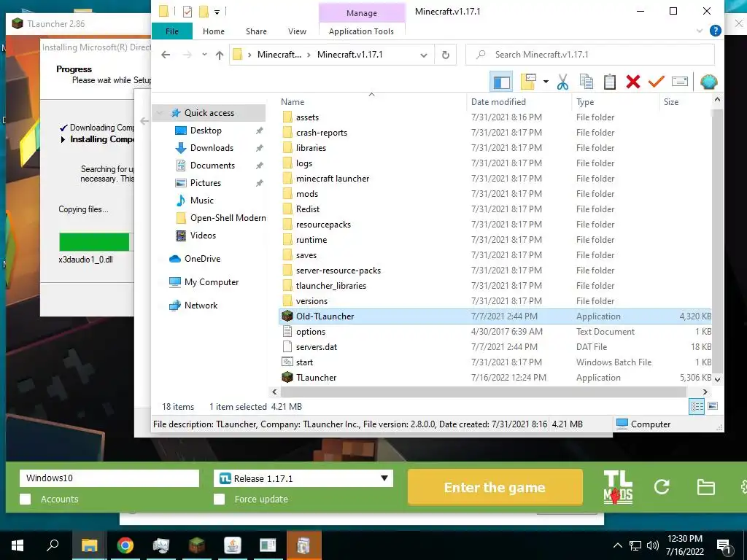Open OneDrive in the navigation pane
Image resolution: width=747 pixels, height=560 pixels.
[x=203, y=259]
